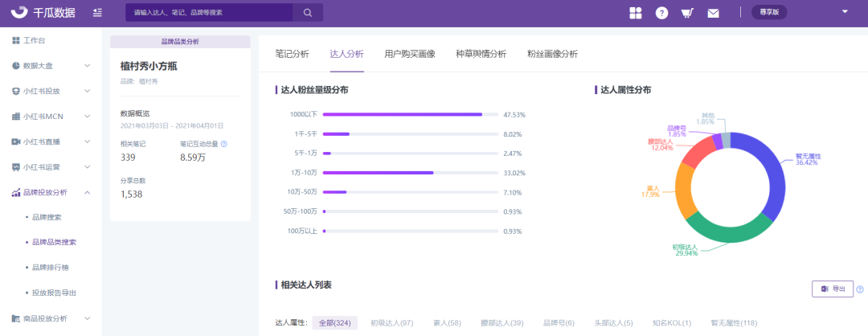Click the 47.53% percentage value

click(x=514, y=115)
